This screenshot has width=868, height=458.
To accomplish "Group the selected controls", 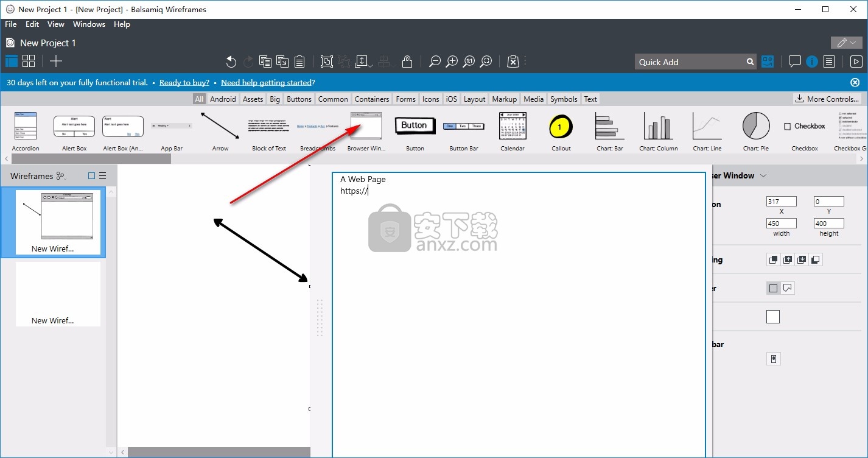I will (327, 62).
